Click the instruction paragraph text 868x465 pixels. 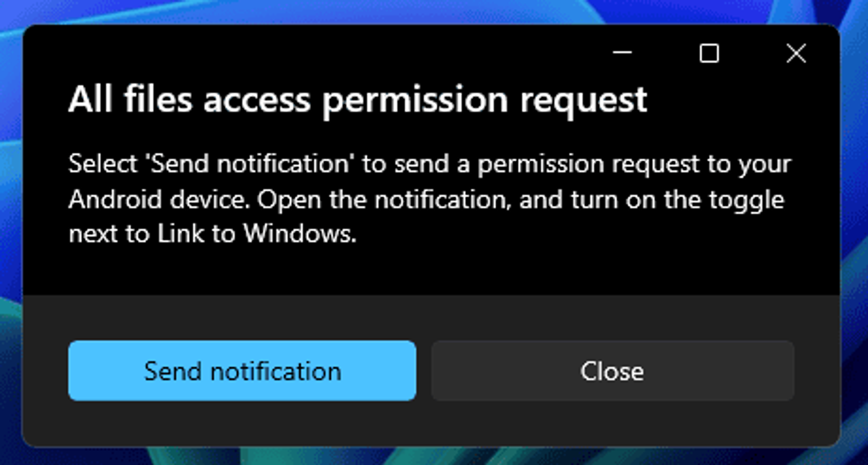coord(430,199)
